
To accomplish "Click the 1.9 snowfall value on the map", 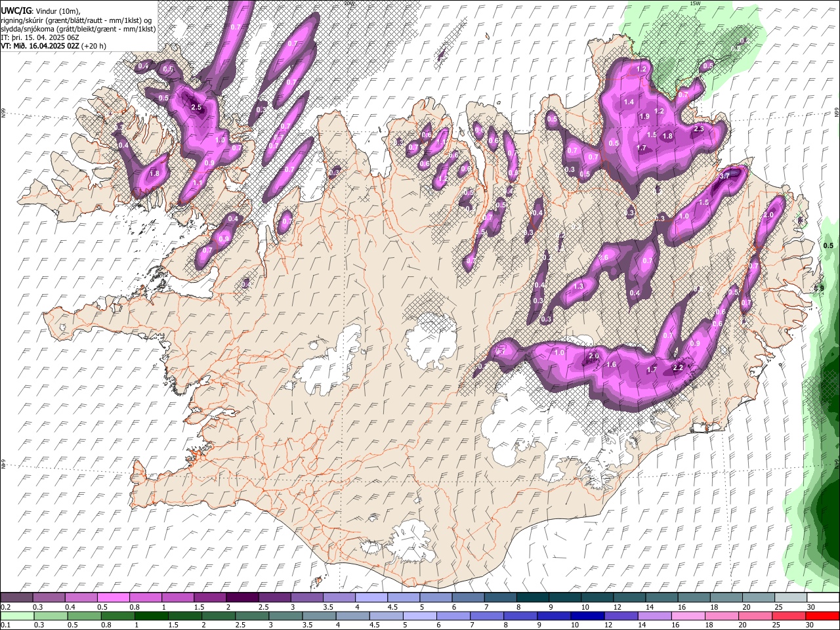I will click(x=644, y=116).
